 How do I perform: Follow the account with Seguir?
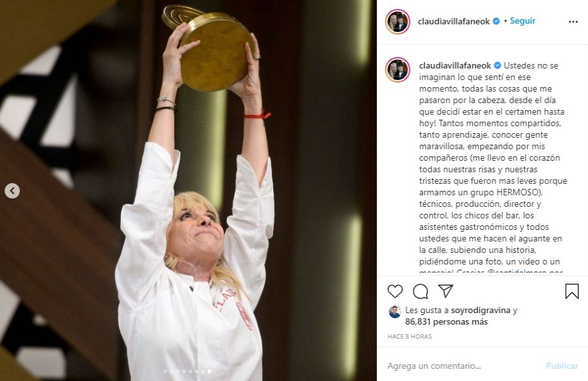[522, 21]
